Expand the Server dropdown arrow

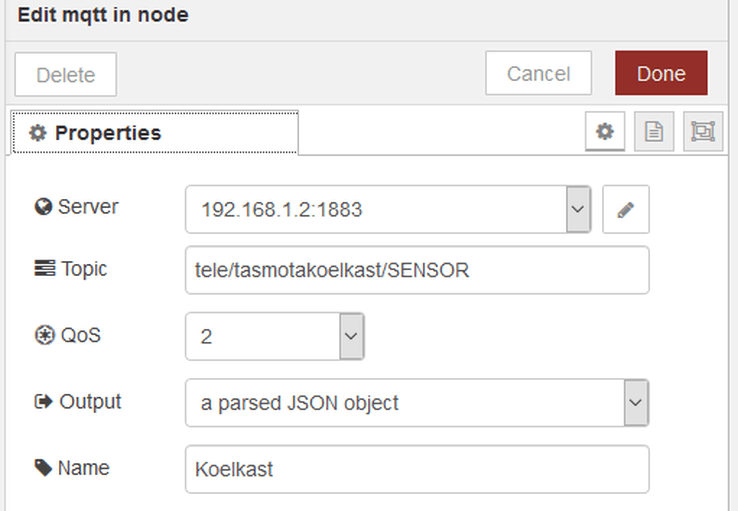[x=578, y=209]
